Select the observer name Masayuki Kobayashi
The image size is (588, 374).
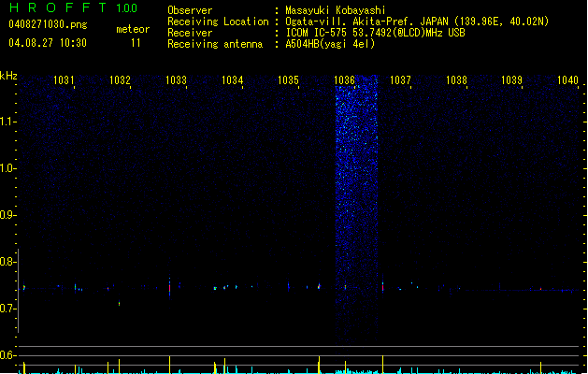[x=336, y=10]
